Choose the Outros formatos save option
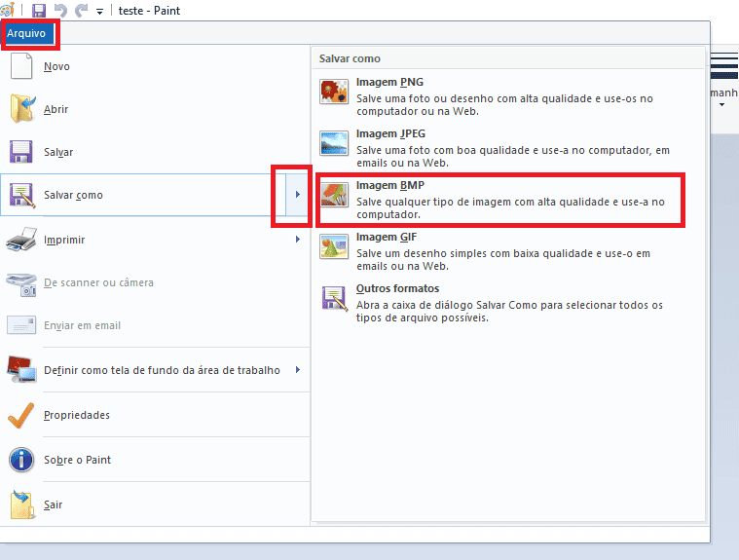The image size is (739, 560). (508, 303)
